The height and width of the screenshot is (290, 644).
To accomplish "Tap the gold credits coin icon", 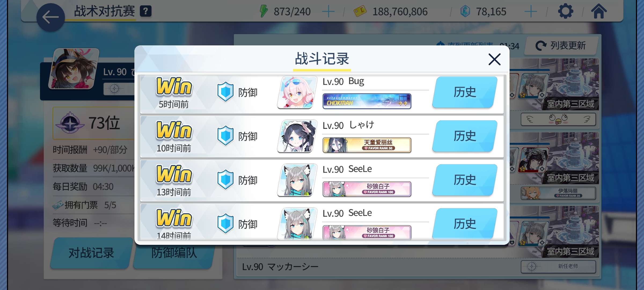I will tap(360, 11).
